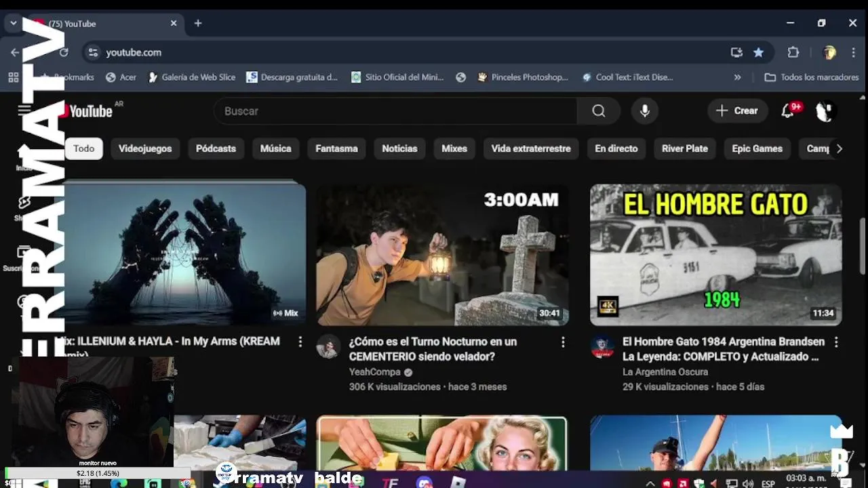
Task: Show more filter chips with right arrow
Action: click(839, 148)
